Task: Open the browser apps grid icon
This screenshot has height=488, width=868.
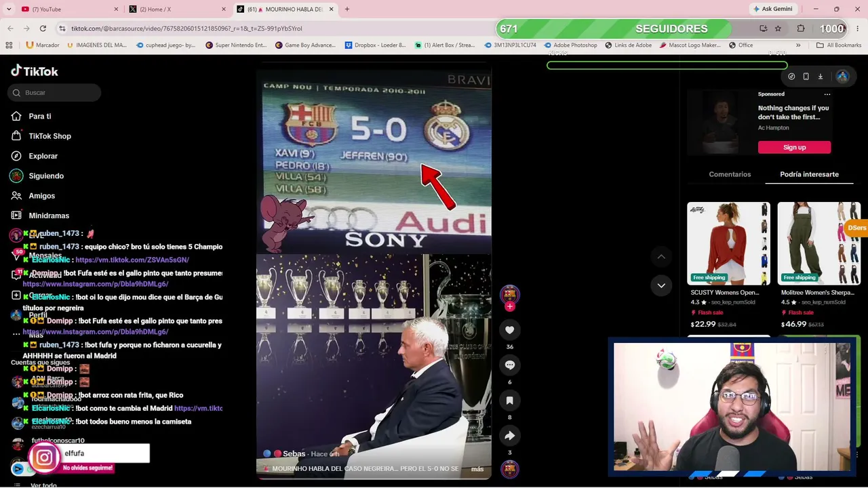Action: (9, 45)
